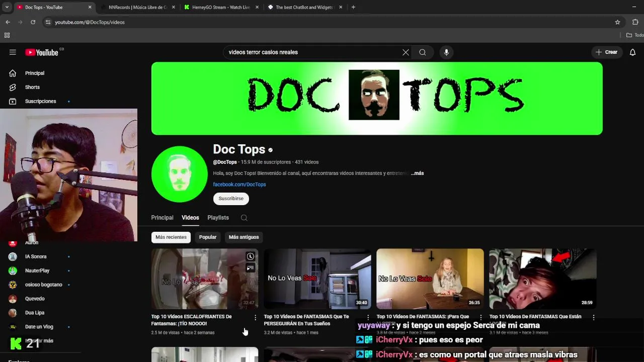Click the browser address bar URL
The height and width of the screenshot is (362, 644).
click(90, 22)
